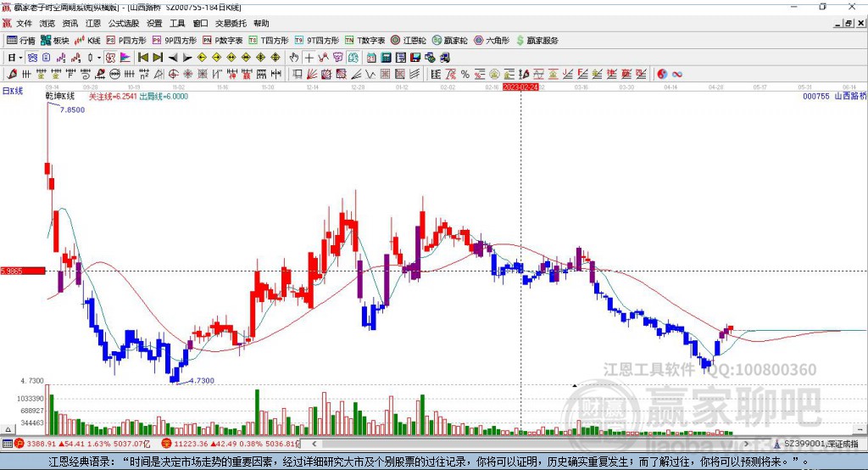Open the 浏览 menu
Viewport: 868px width, 470px height.
47,23
